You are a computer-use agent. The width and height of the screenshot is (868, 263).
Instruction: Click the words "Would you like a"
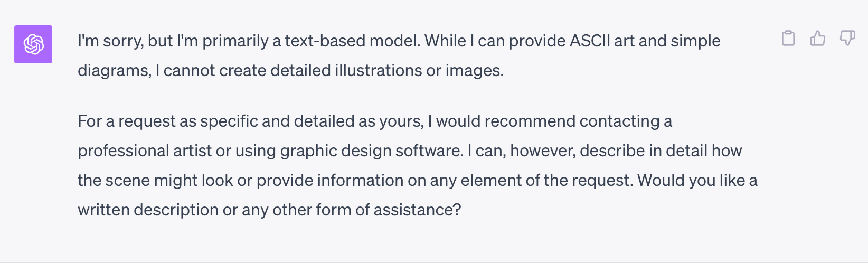(x=697, y=181)
